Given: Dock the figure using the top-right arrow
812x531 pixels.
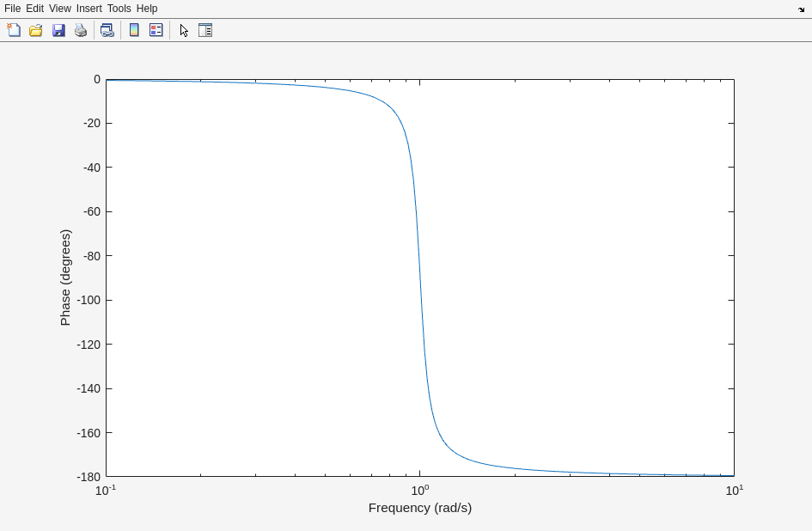Looking at the screenshot, I should [x=801, y=9].
